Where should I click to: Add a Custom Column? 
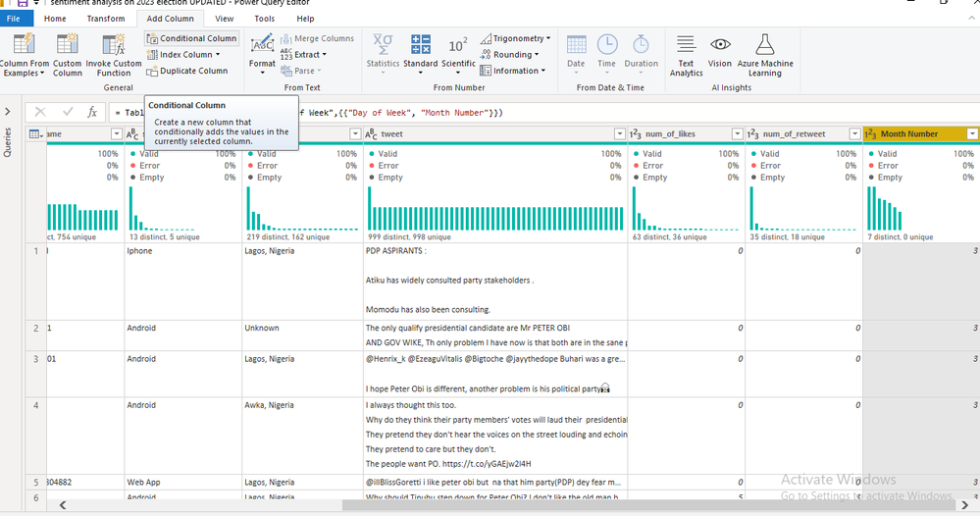coord(67,55)
